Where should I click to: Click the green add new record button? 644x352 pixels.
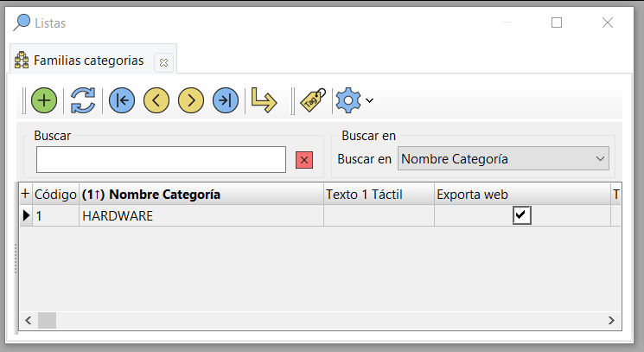[x=44, y=100]
